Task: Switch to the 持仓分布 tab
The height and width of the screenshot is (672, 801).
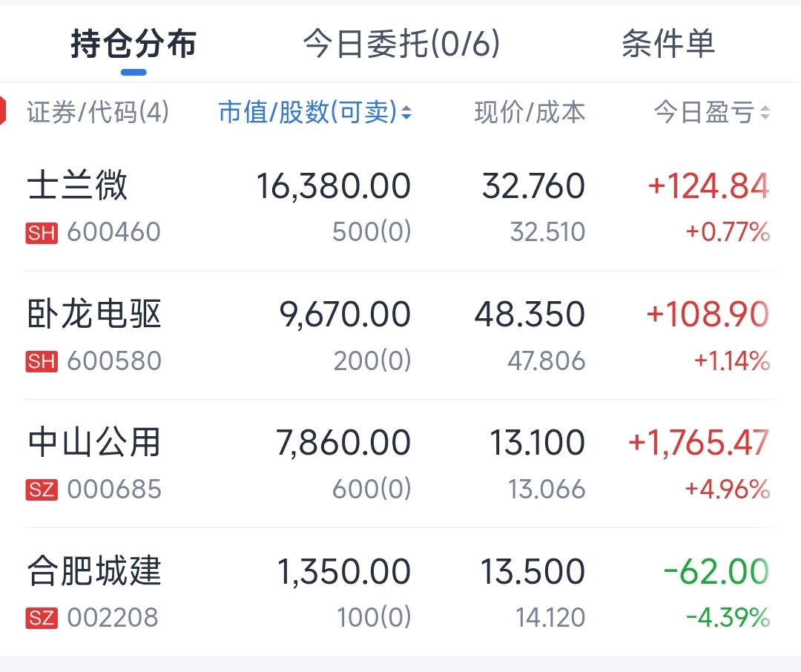Action: point(133,45)
